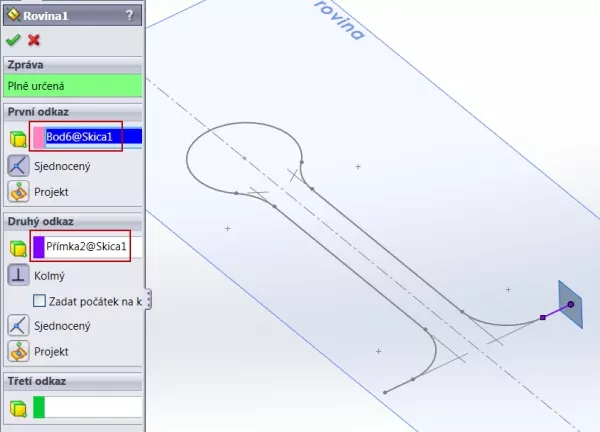The width and height of the screenshot is (600, 432).
Task: Confirm plane with green checkmark
Action: (13, 40)
